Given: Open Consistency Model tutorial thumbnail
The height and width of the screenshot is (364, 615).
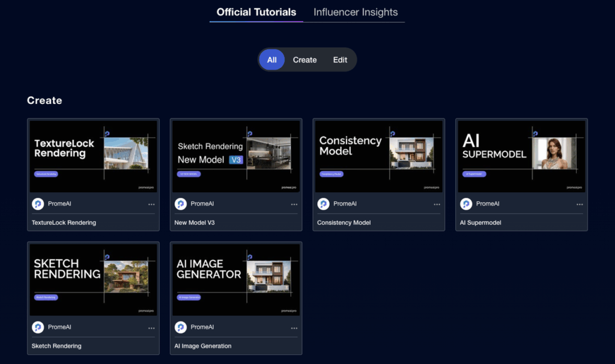Looking at the screenshot, I should (x=379, y=156).
